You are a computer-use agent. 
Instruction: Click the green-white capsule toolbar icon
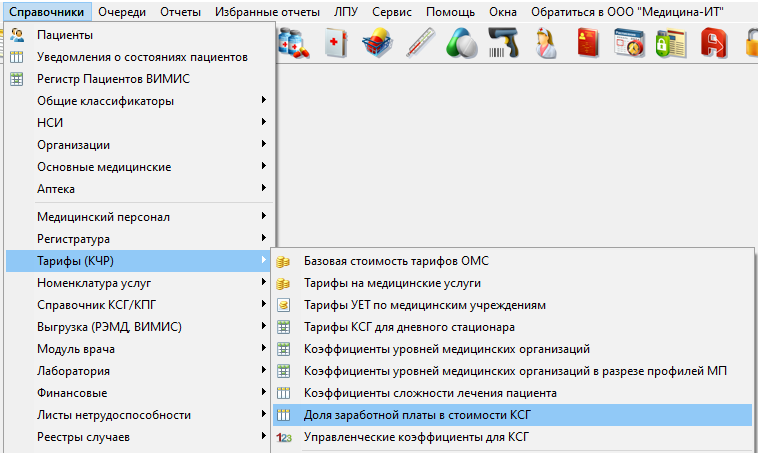[461, 43]
